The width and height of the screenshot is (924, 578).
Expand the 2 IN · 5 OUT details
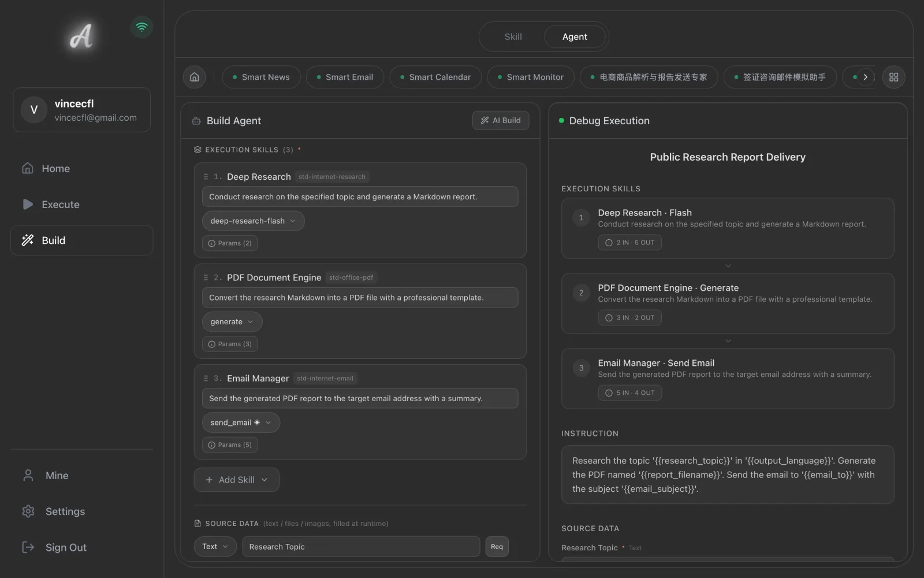point(629,243)
